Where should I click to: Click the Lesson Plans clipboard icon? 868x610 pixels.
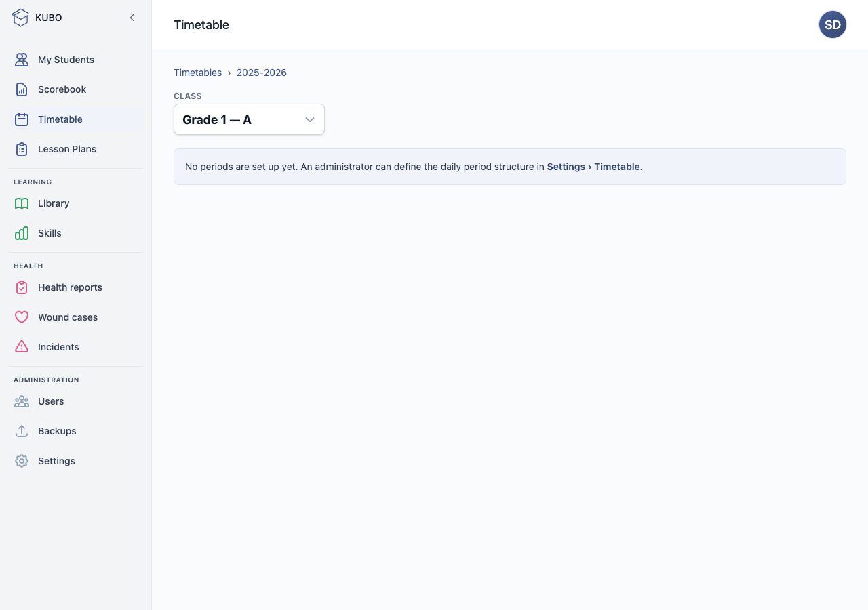pyautogui.click(x=22, y=149)
